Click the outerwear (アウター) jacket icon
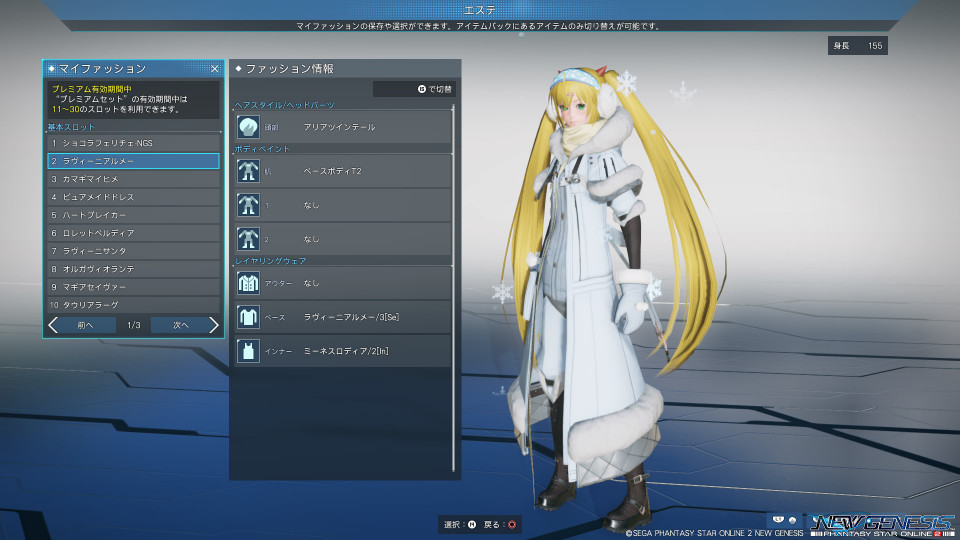This screenshot has height=540, width=960. 248,283
